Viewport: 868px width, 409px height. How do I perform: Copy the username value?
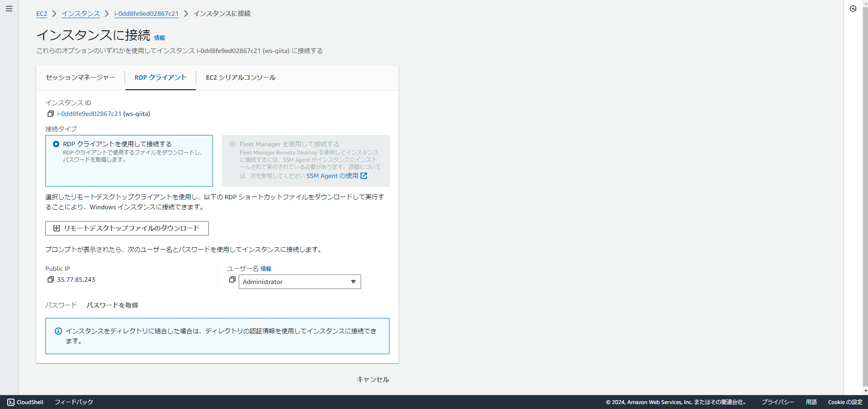tap(232, 280)
